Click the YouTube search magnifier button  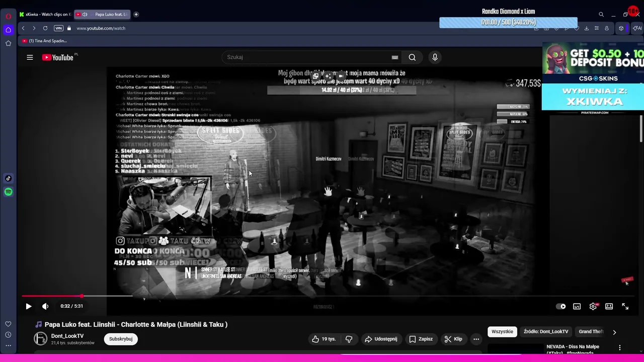point(412,57)
